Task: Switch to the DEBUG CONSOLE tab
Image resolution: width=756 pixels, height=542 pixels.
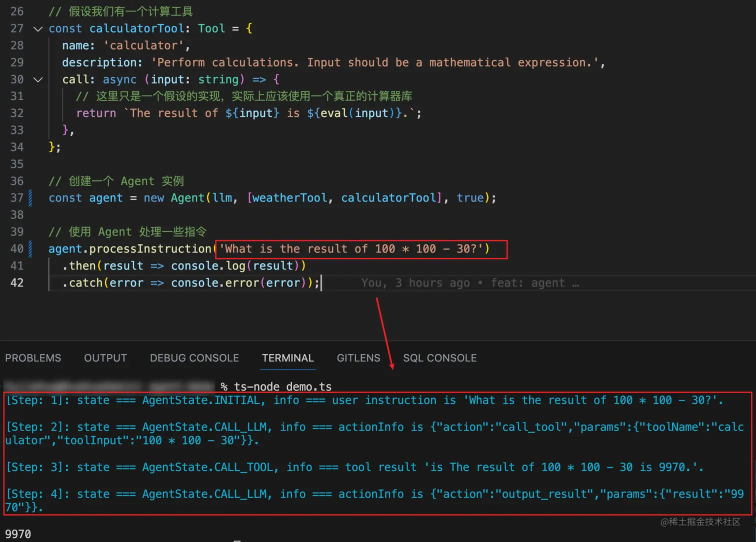Action: [194, 358]
